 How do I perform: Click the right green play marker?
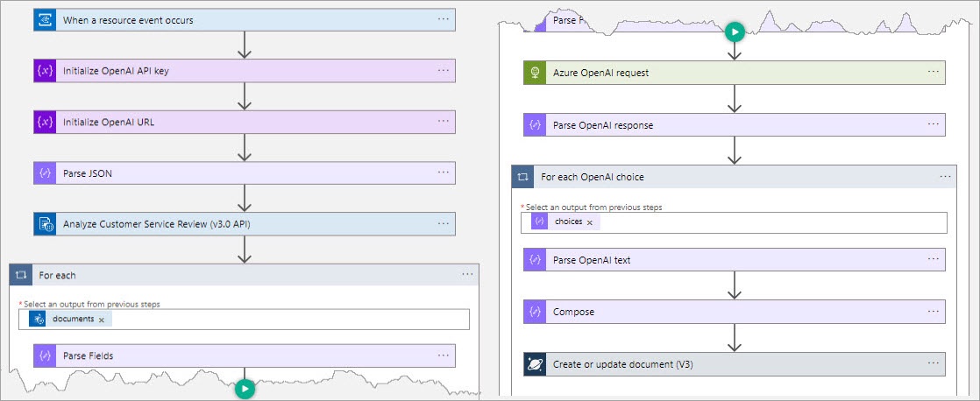click(x=735, y=32)
